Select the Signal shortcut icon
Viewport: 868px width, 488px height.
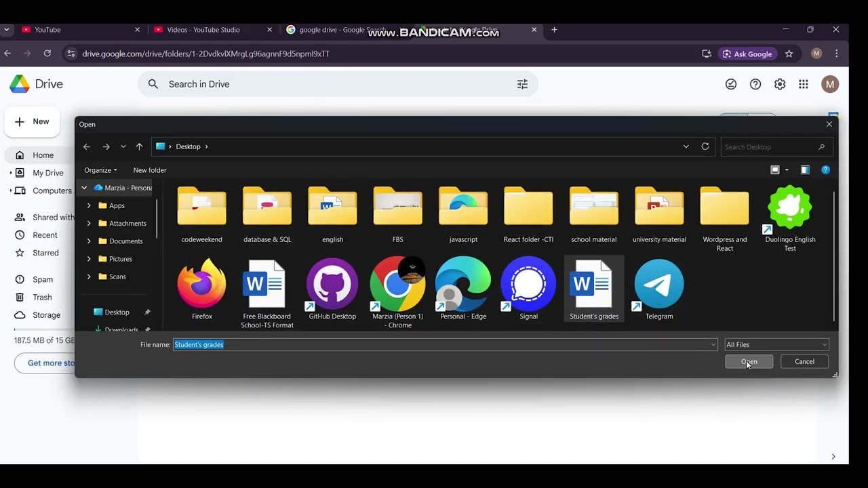tap(528, 290)
